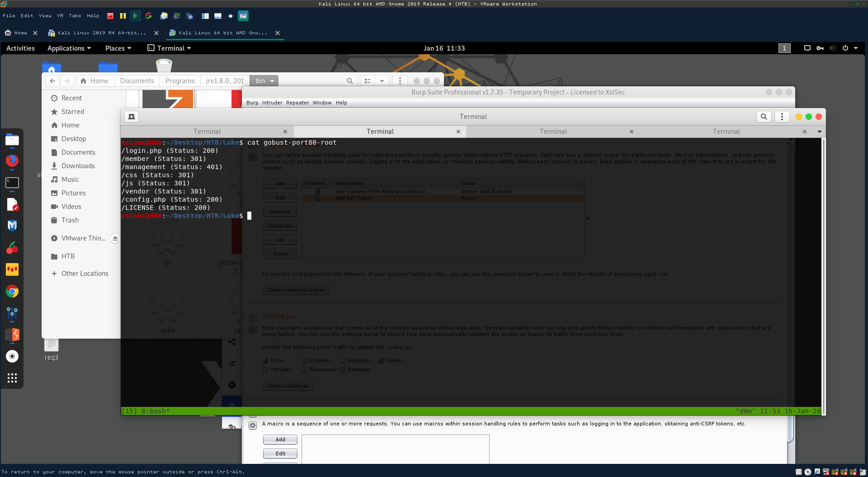The image size is (868, 477).
Task: Revert to snapshot icon in VMware toolbar
Action: click(177, 16)
